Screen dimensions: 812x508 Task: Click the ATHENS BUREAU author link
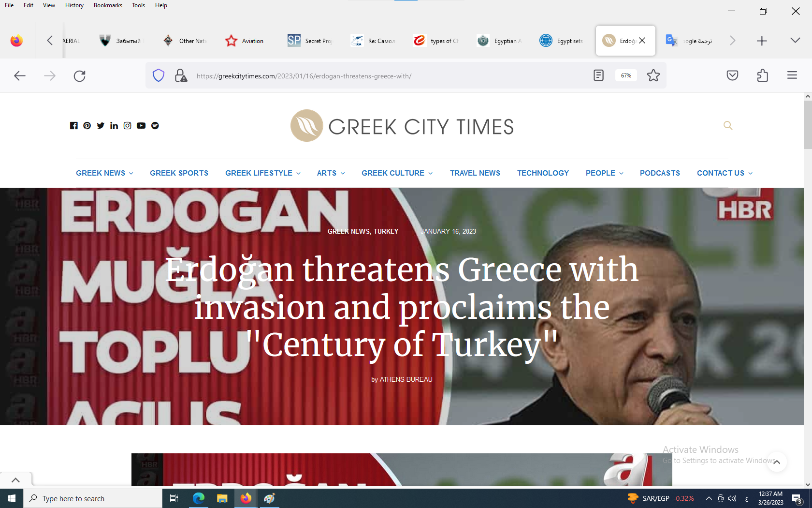point(406,380)
